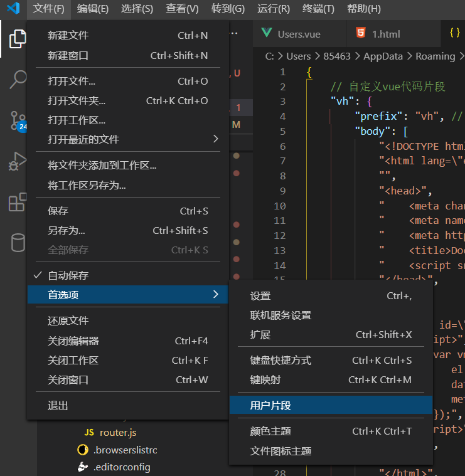Click the JS icon beside router.js
Viewport: 465px width, 476px height.
[89, 432]
